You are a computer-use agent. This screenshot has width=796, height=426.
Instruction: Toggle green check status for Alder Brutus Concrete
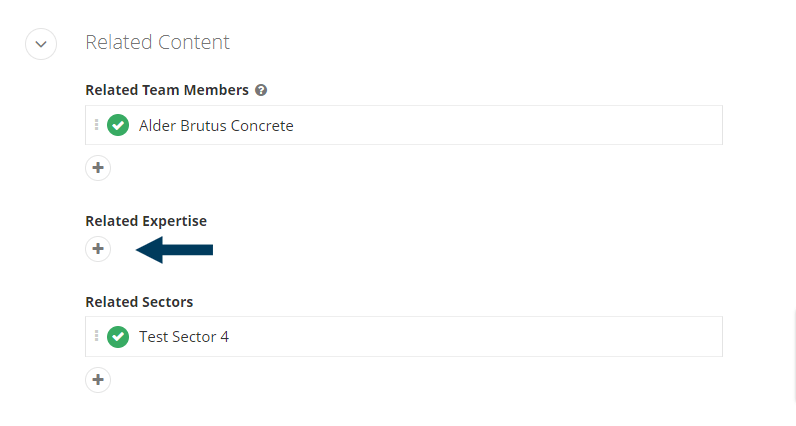pos(118,125)
